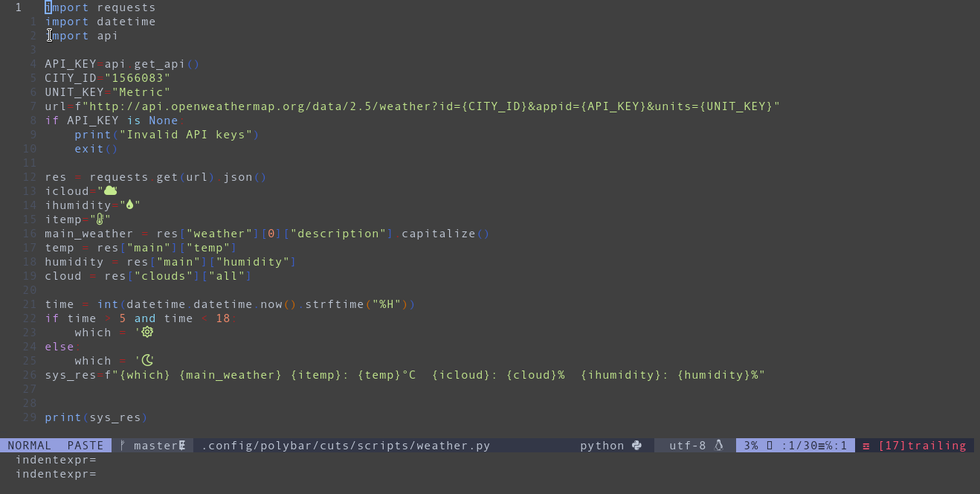Click the NORMAL mode indicator

click(x=30, y=446)
